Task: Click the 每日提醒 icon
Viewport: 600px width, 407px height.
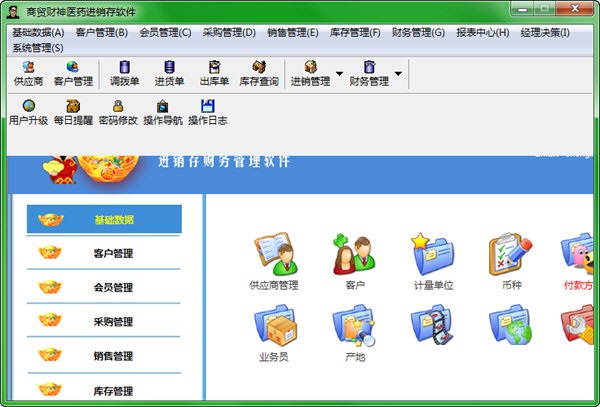Action: [73, 106]
